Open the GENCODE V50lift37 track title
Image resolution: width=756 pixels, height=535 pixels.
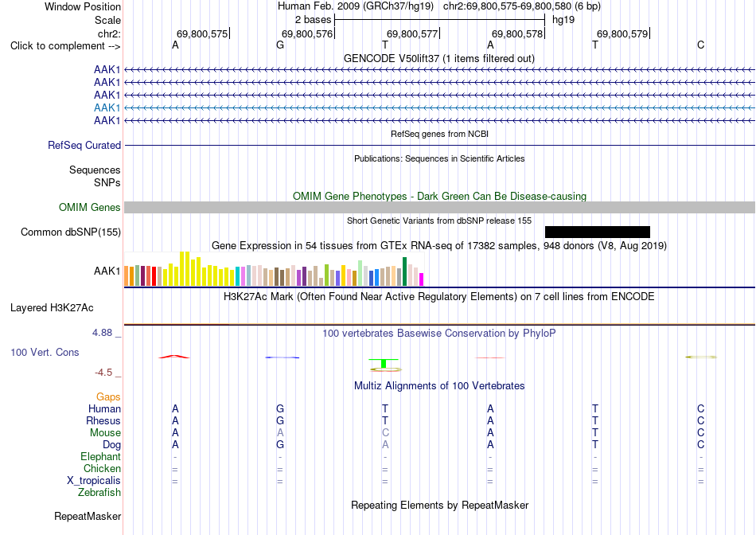point(438,58)
